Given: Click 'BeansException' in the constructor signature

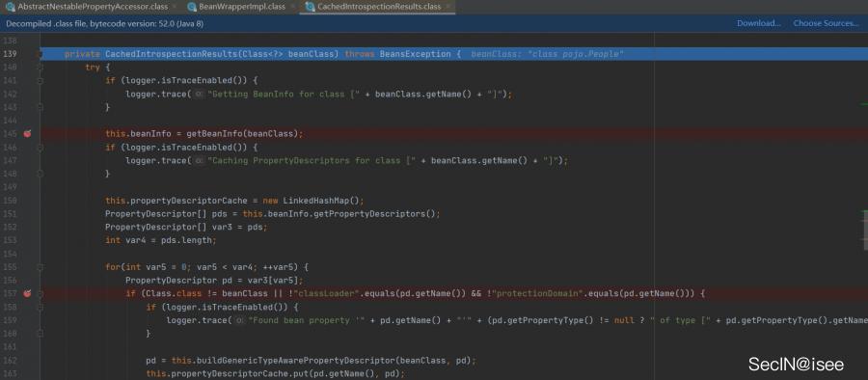Looking at the screenshot, I should point(415,54).
